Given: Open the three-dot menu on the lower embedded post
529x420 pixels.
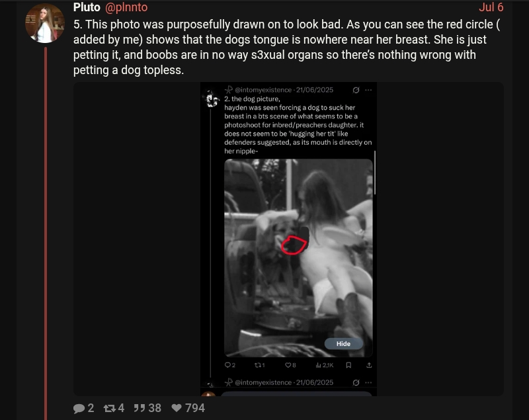Looking at the screenshot, I should pyautogui.click(x=368, y=382).
